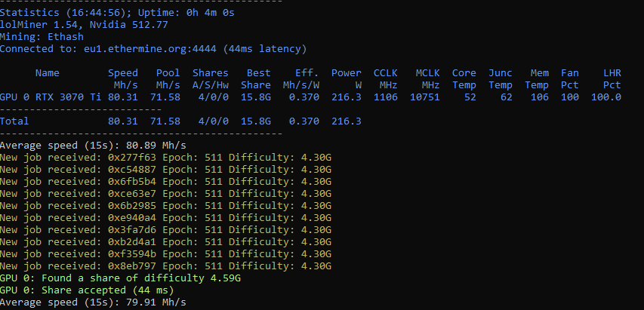Click the job hash 0xce63e7

pyautogui.click(x=128, y=194)
